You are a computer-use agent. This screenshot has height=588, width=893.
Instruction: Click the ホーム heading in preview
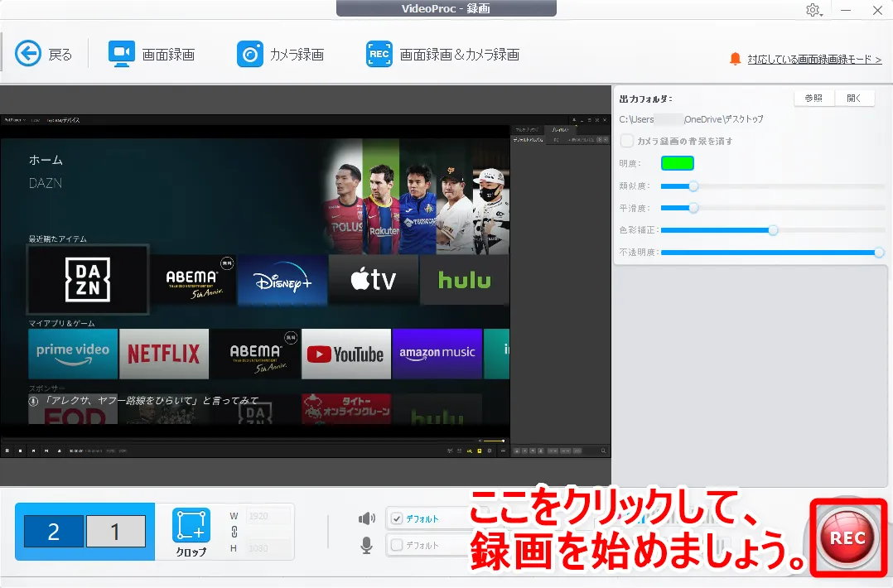point(46,160)
